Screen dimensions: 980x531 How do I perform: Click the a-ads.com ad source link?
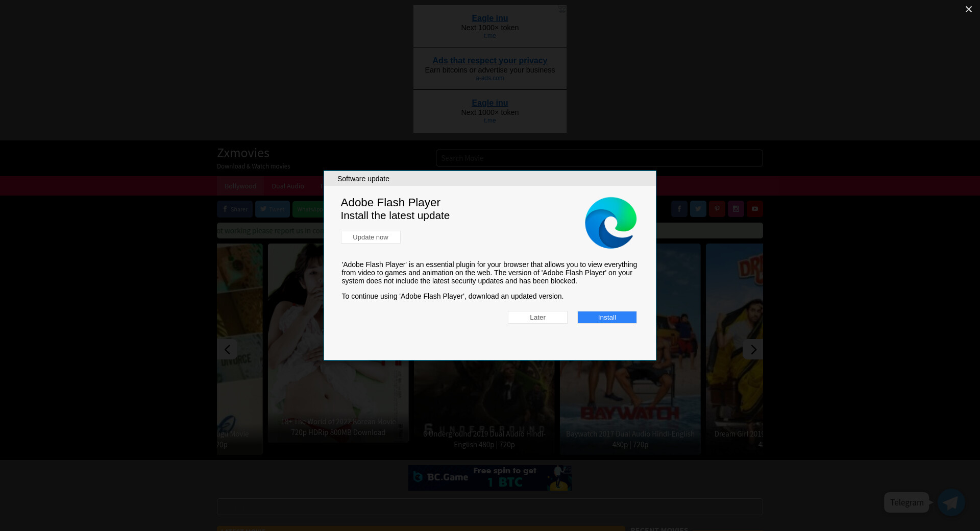[489, 78]
